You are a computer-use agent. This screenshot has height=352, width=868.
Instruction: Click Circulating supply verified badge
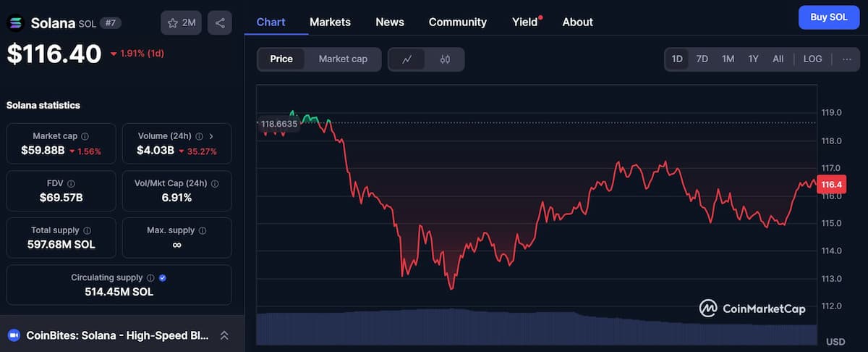click(163, 277)
